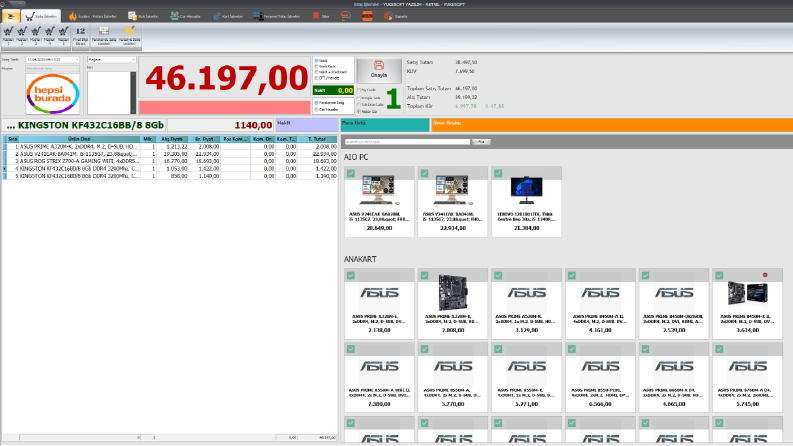The image size is (793, 446).
Task: Open the Mağaza dropdown above the note box
Action: [111, 60]
